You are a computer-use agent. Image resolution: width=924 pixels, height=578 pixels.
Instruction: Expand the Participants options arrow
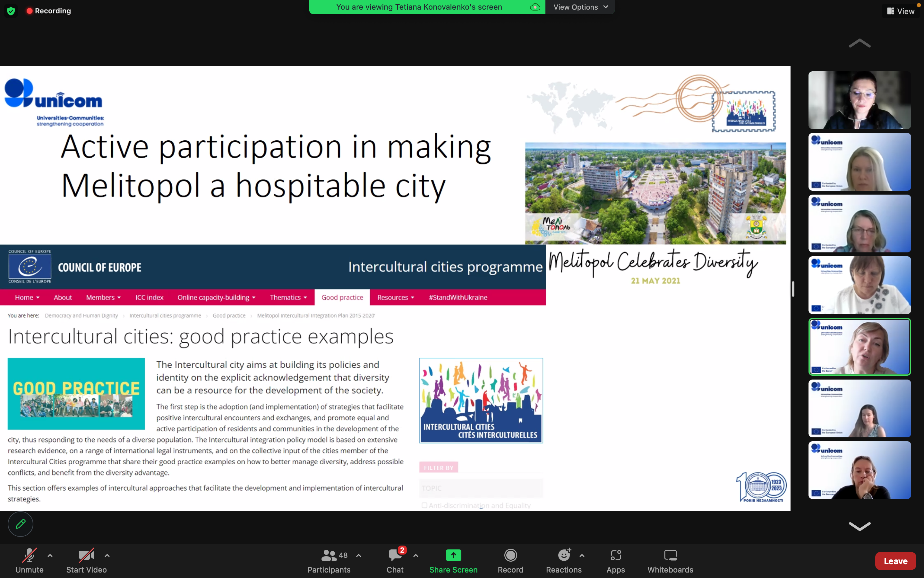click(x=358, y=556)
